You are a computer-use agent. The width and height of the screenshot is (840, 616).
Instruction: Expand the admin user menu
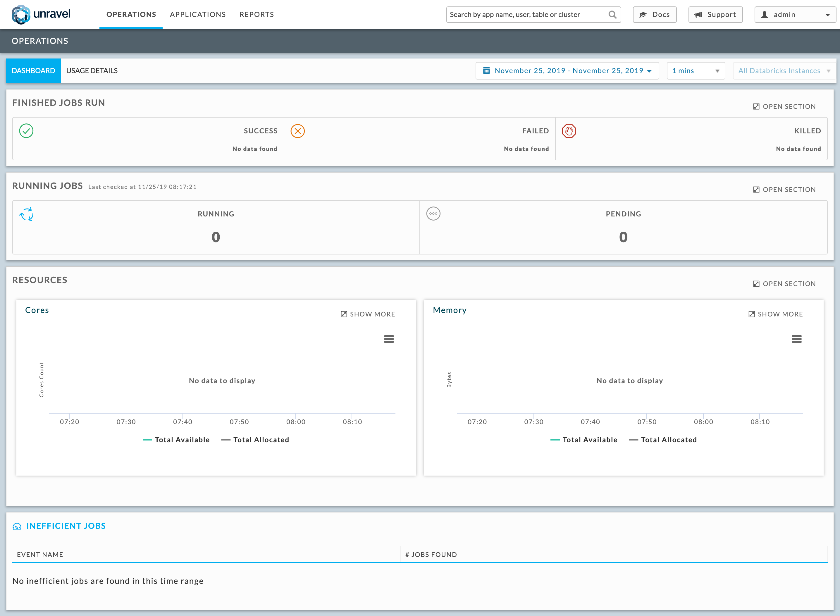click(795, 15)
